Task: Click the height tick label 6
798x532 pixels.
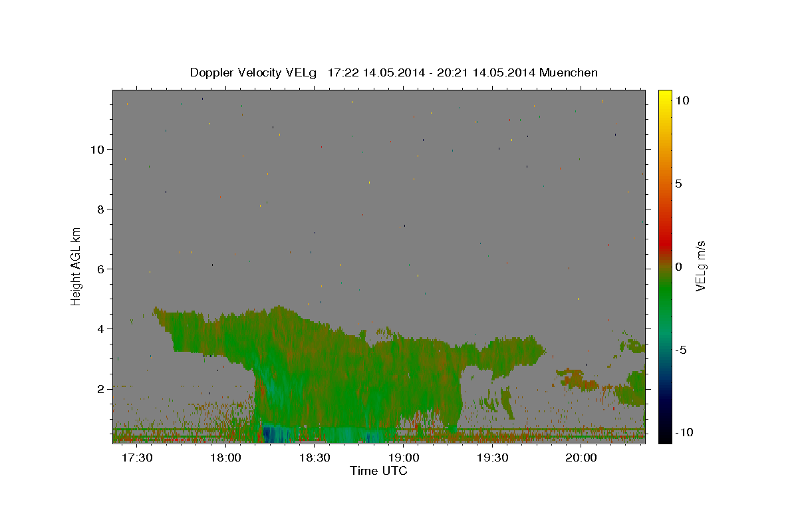Action: coord(100,269)
